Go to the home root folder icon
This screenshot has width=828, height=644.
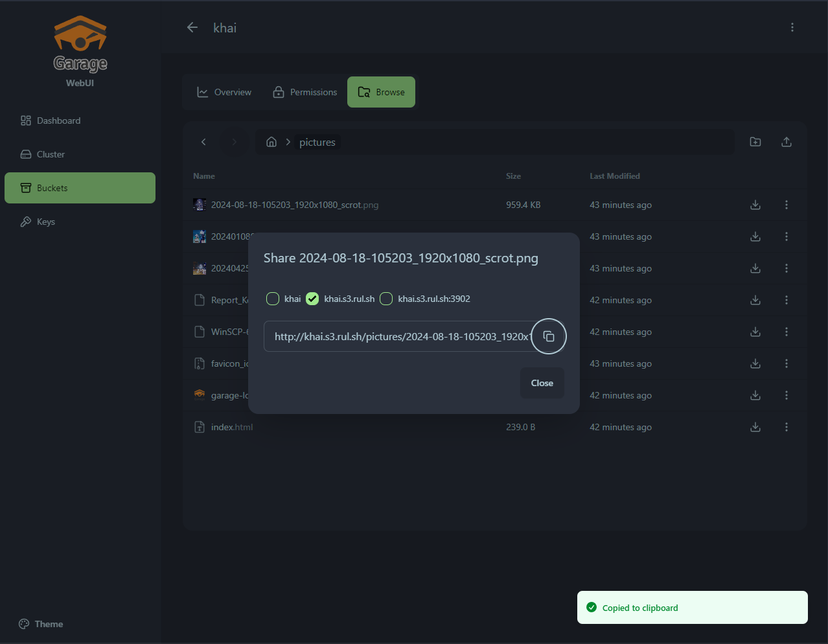(x=271, y=142)
